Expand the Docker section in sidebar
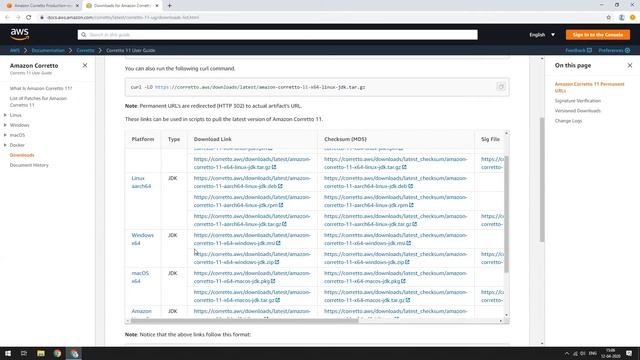The width and height of the screenshot is (640, 360). click(x=5, y=145)
